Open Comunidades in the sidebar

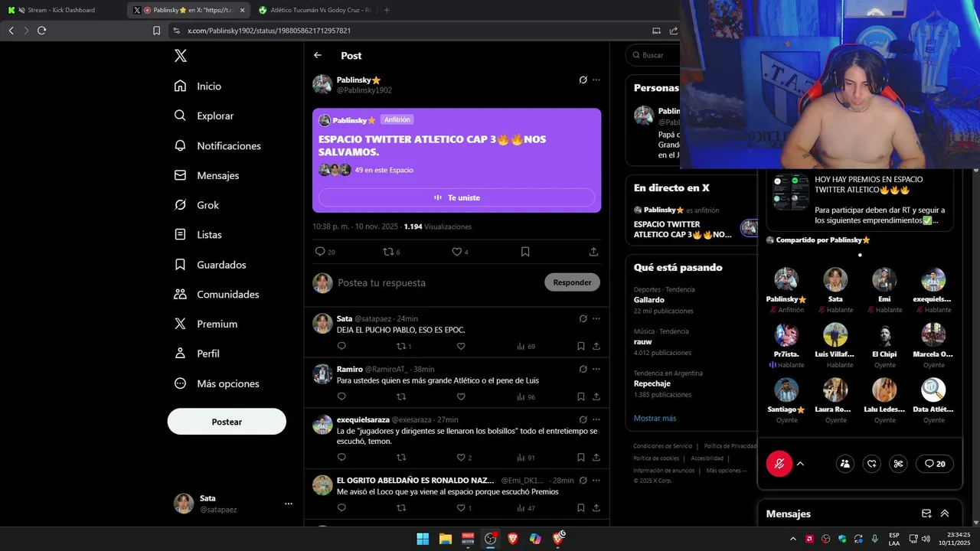(x=217, y=295)
